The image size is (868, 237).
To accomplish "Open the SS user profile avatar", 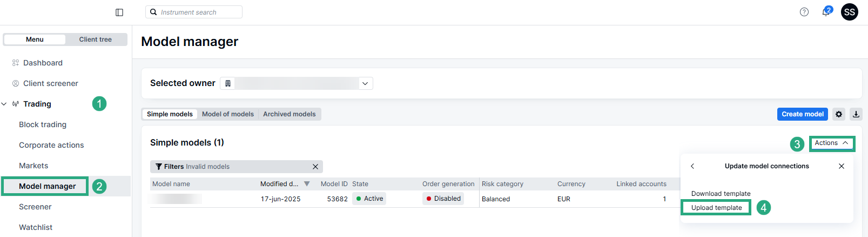I will [x=849, y=12].
